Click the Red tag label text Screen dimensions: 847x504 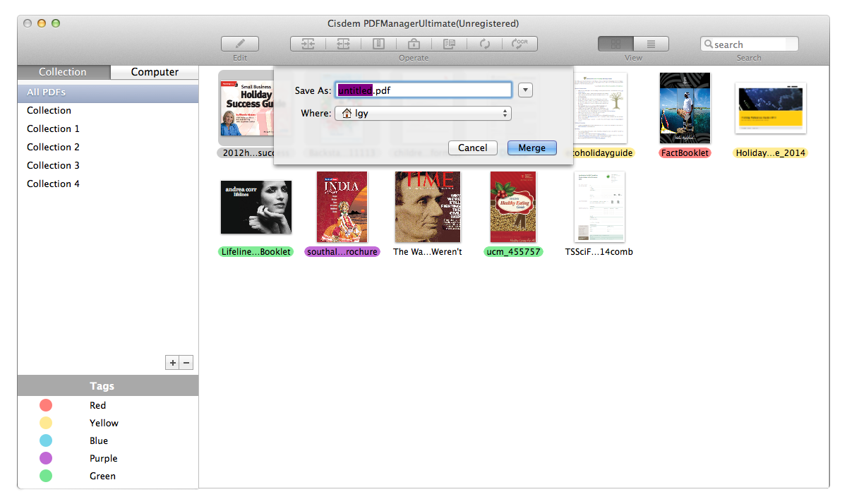(97, 405)
